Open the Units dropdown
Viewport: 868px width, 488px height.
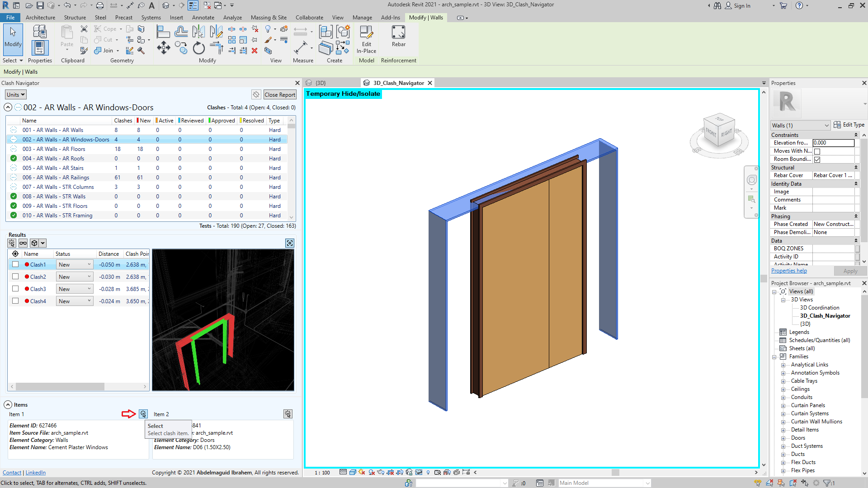16,94
